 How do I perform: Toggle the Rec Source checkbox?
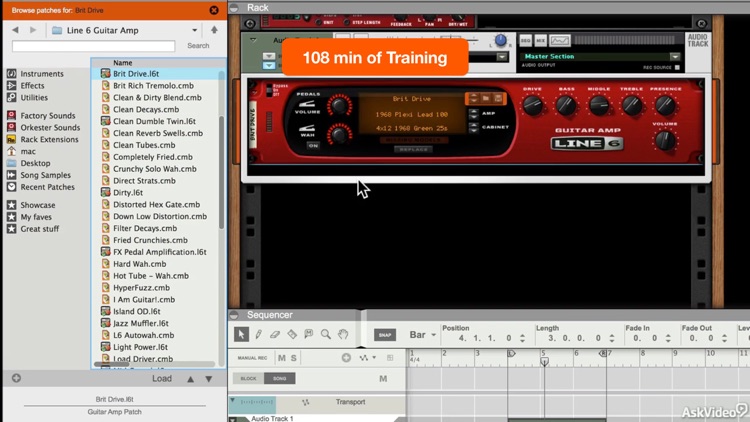point(677,67)
